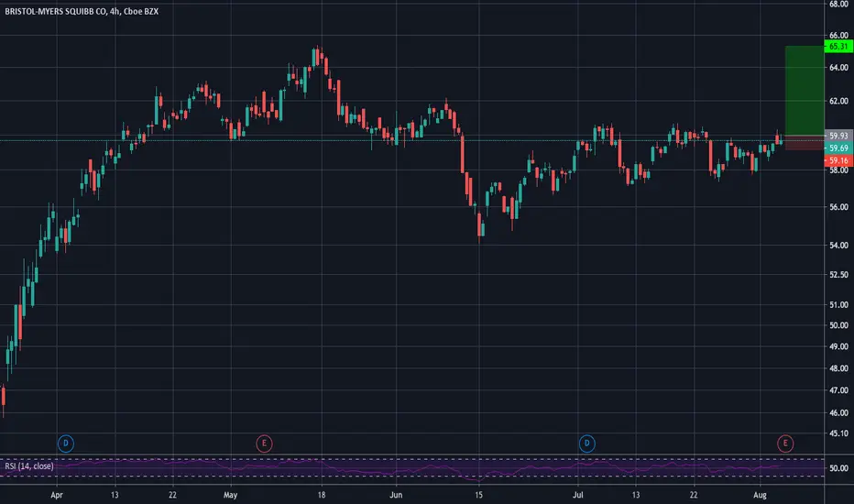Click the 48.00 price axis label
The image size is (854, 504).
[x=838, y=368]
